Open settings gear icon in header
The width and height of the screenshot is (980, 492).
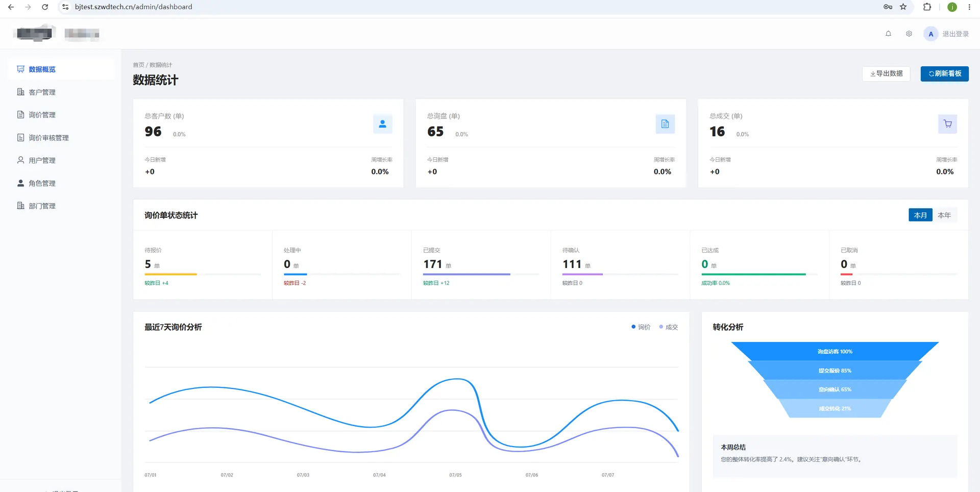(x=909, y=34)
